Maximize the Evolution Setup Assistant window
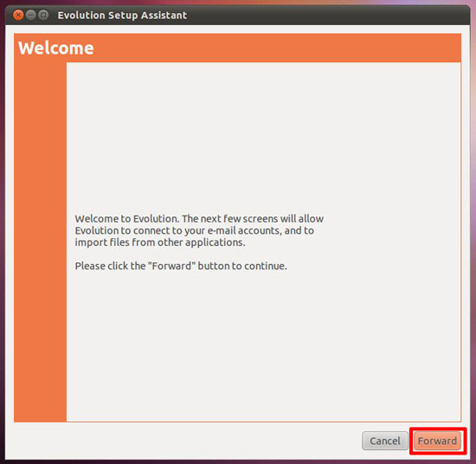The width and height of the screenshot is (476, 464). coord(44,15)
